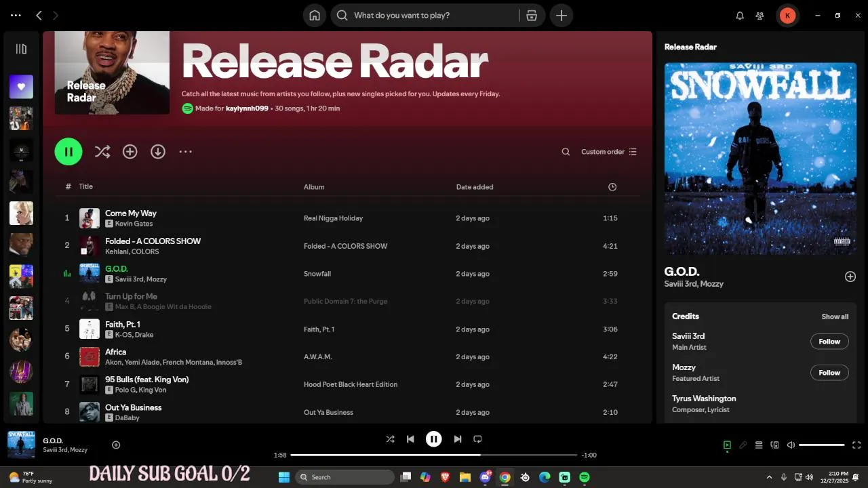Toggle shuffle in the bottom player controls

pyautogui.click(x=390, y=439)
